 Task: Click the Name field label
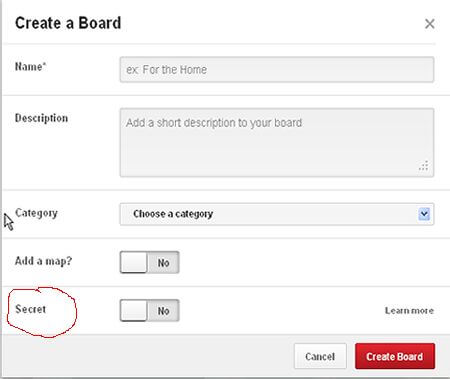point(31,66)
